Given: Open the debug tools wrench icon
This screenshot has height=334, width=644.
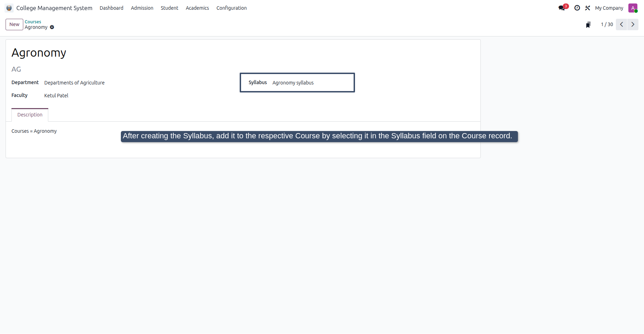Looking at the screenshot, I should coord(587,8).
